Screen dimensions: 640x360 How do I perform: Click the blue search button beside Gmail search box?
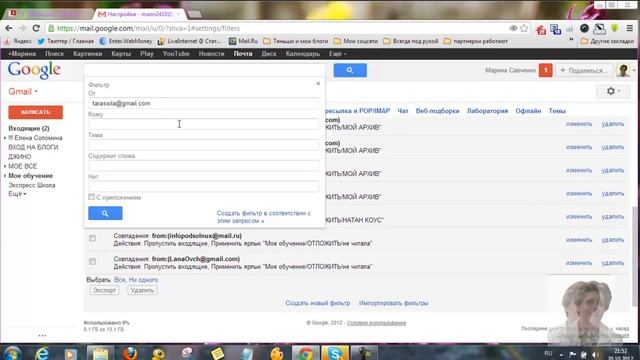(350, 70)
